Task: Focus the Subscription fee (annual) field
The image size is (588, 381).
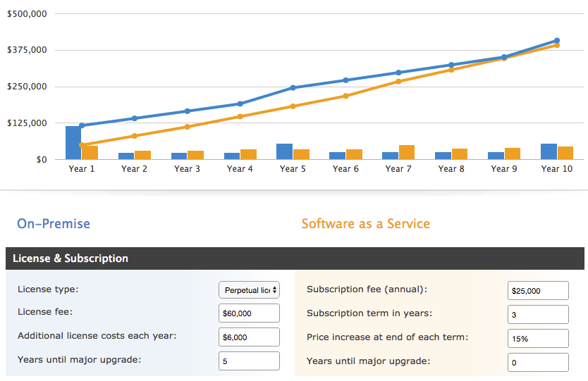Action: point(537,290)
